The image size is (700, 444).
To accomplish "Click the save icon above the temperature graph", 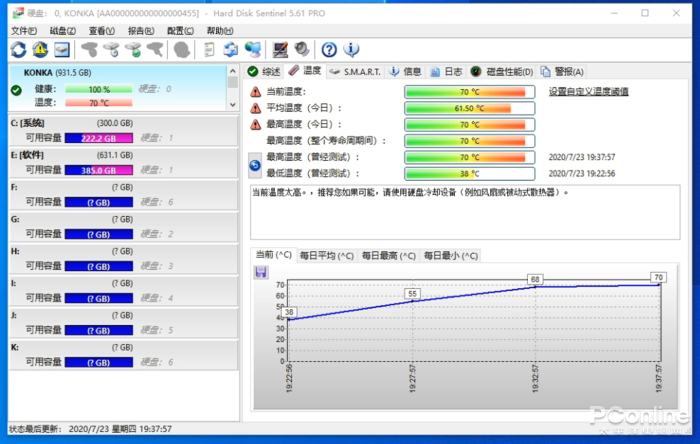I will pos(261,272).
